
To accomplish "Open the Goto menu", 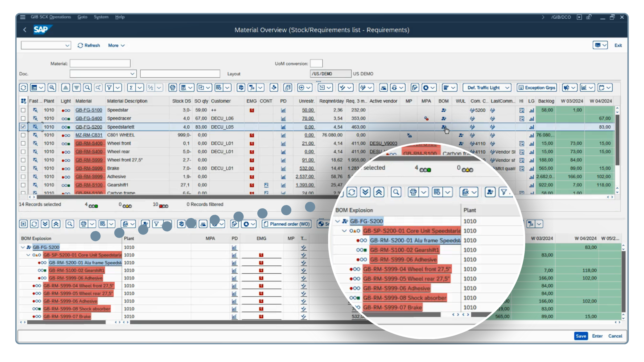I will 82,17.
